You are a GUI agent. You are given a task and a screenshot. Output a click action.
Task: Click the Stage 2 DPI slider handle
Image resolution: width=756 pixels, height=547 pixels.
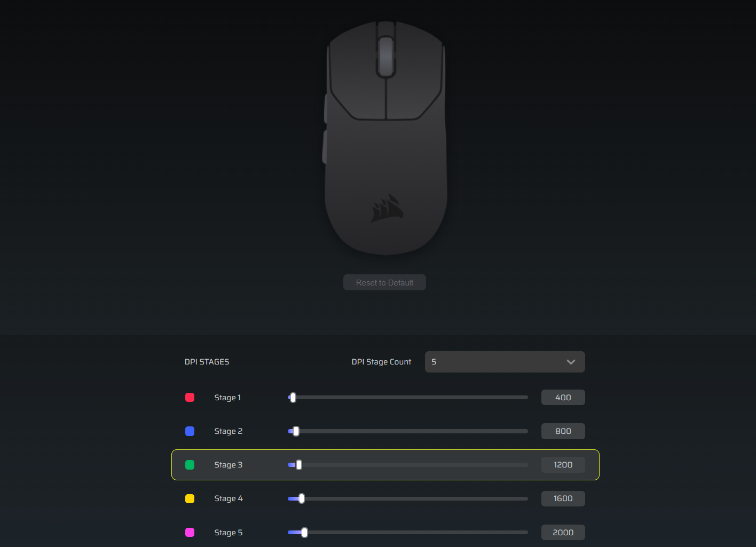pos(296,431)
